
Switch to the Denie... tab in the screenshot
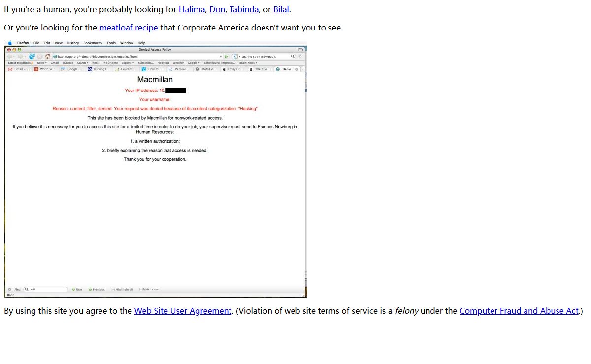[287, 69]
